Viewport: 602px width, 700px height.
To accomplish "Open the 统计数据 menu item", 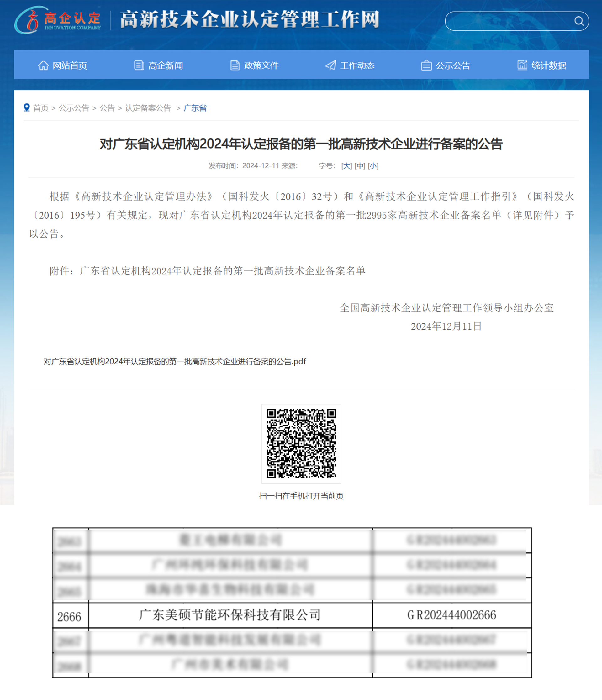I will pyautogui.click(x=549, y=65).
